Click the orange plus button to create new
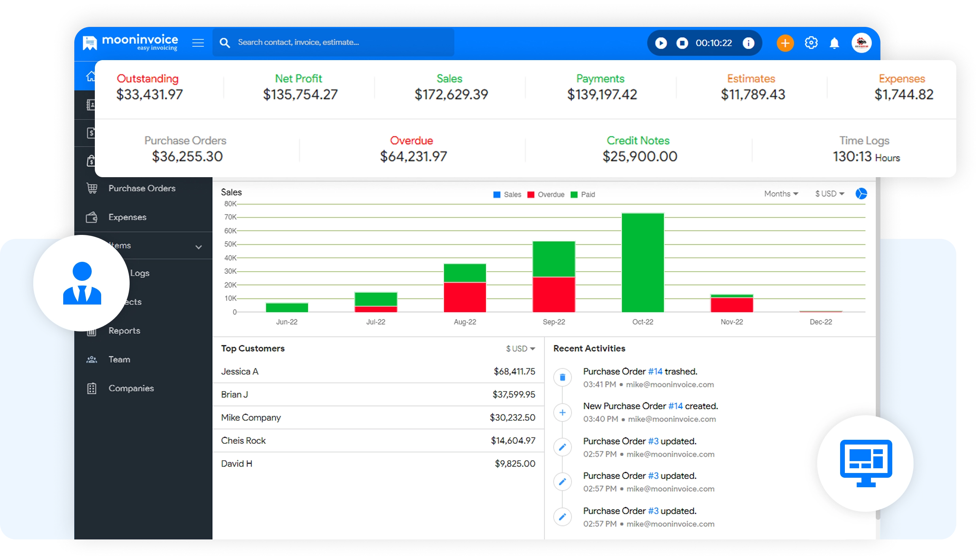Image resolution: width=980 pixels, height=560 pixels. point(785,43)
